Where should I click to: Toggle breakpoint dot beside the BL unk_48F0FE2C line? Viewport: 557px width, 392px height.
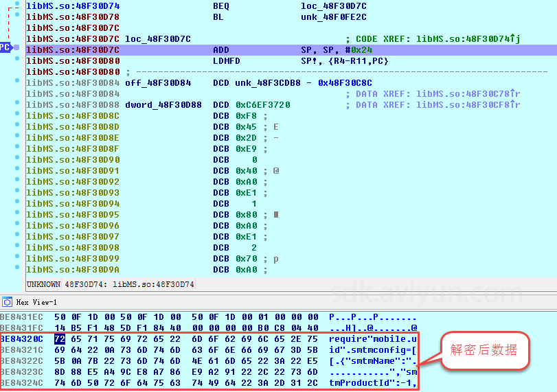pyautogui.click(x=17, y=14)
